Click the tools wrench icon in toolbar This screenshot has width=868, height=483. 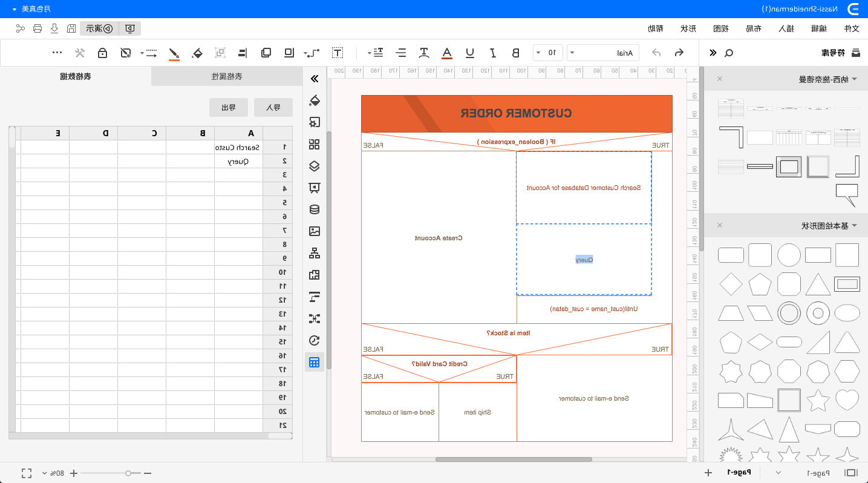click(x=79, y=53)
